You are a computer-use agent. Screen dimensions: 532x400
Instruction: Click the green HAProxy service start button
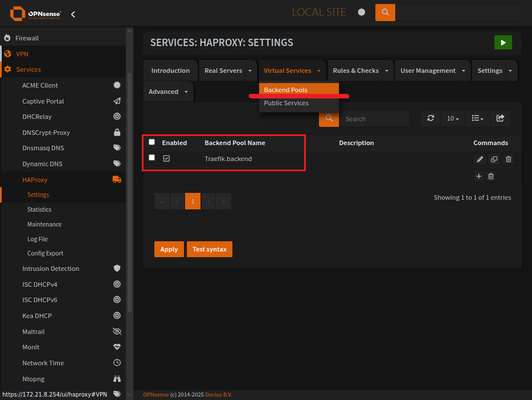click(503, 43)
